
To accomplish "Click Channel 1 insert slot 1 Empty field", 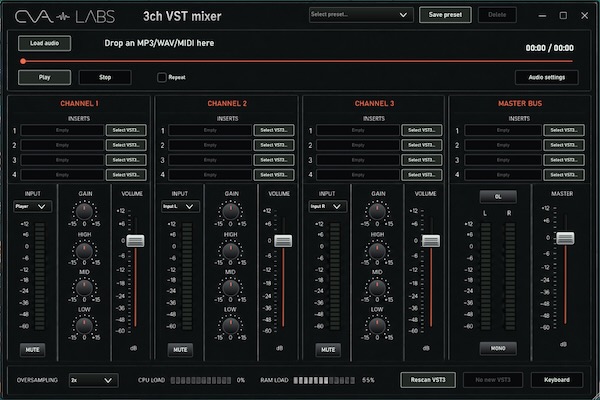I will [62, 130].
